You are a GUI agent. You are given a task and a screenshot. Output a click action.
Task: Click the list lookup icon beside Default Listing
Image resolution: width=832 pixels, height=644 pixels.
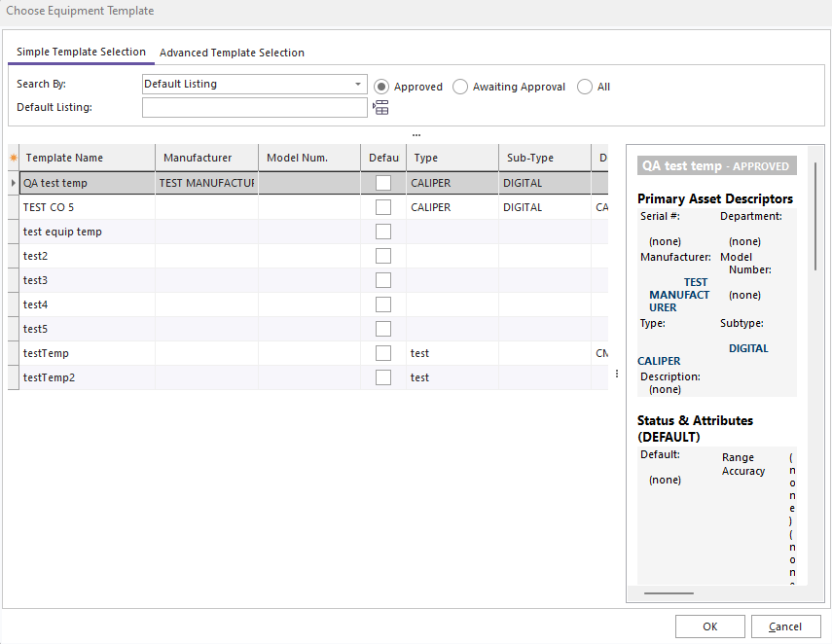(x=380, y=108)
